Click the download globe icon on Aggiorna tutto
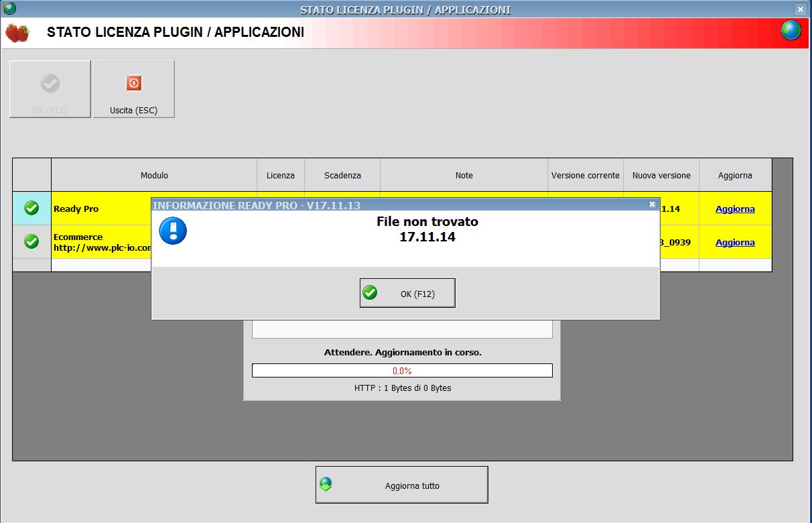Viewport: 812px width, 523px height. pyautogui.click(x=326, y=485)
